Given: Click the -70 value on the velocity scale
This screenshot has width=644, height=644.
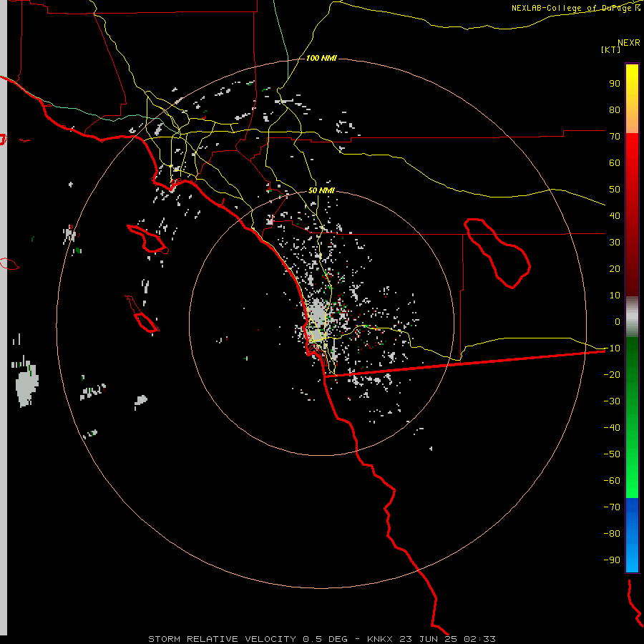Looking at the screenshot, I should point(612,507).
